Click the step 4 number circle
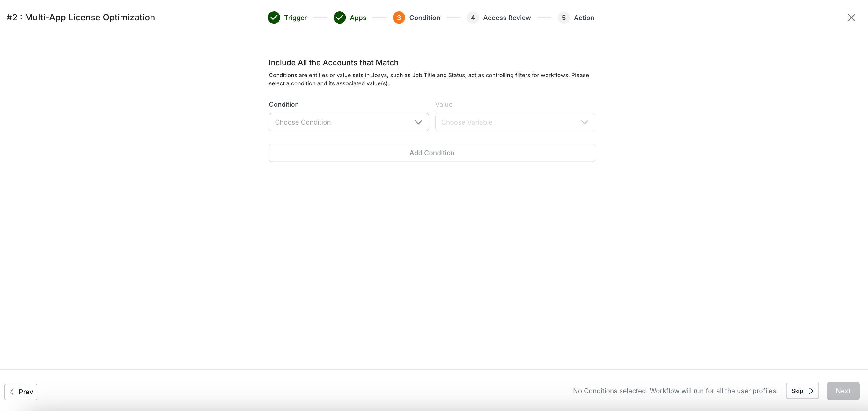Screen dimensions: 868x411 coord(473,18)
